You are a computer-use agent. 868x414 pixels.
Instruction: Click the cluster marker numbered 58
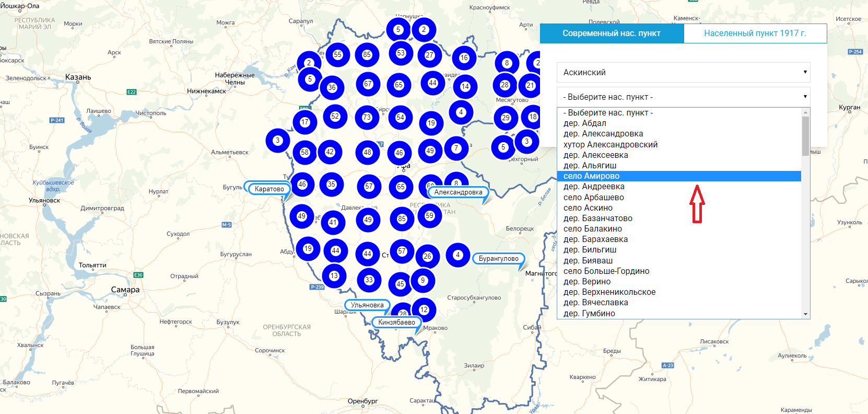tap(305, 153)
